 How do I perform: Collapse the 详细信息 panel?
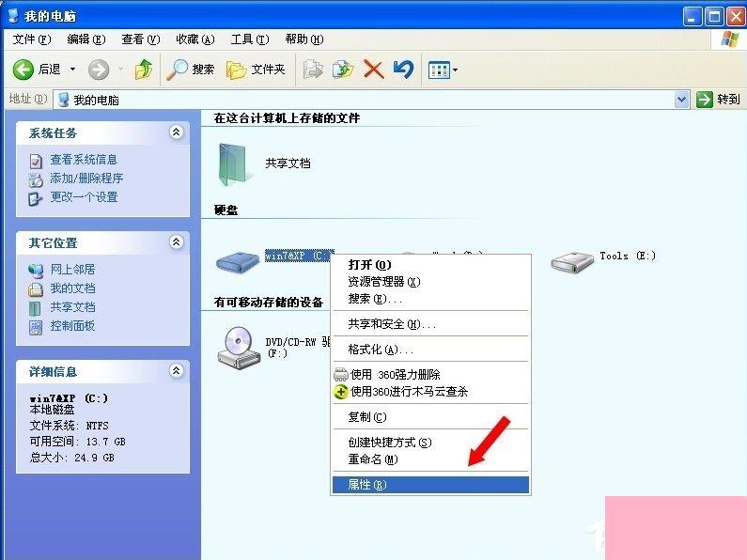(x=177, y=370)
